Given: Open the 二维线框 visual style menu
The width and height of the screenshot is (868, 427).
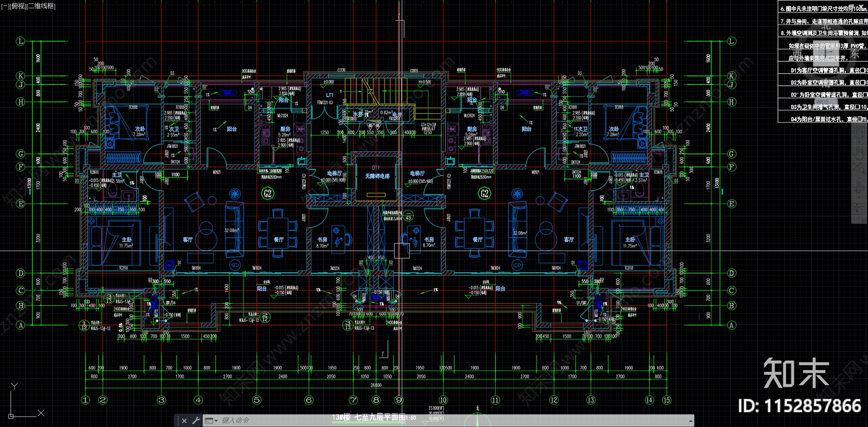Looking at the screenshot, I should 41,6.
